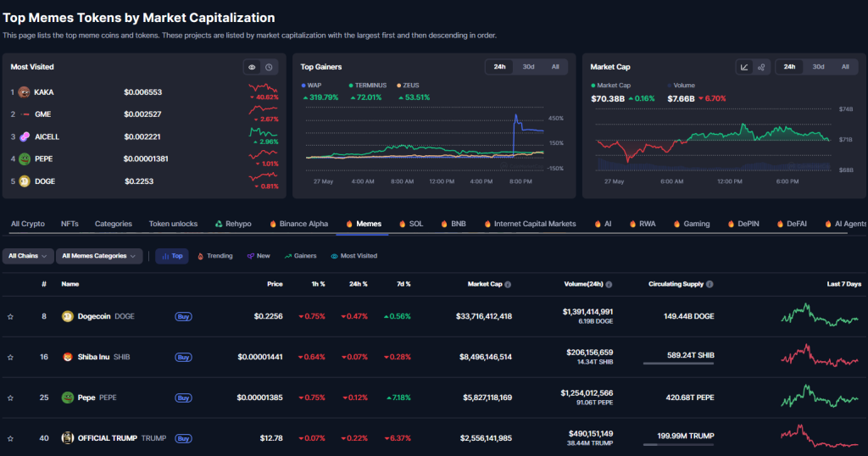Select the Trending filter
The height and width of the screenshot is (456, 868).
coord(215,256)
